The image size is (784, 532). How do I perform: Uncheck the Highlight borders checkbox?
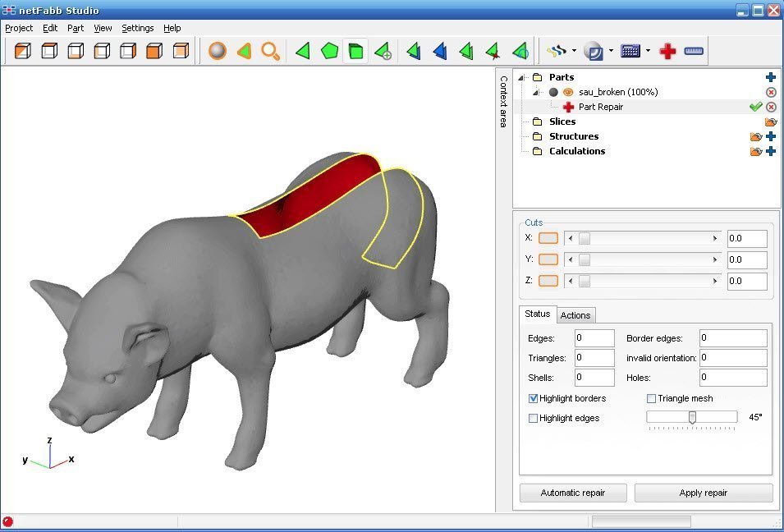tap(534, 398)
